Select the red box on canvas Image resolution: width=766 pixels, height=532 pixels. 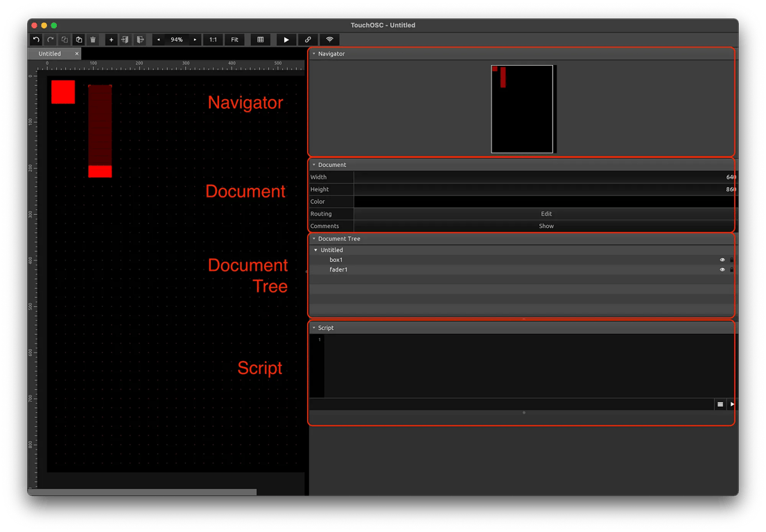pyautogui.click(x=63, y=91)
